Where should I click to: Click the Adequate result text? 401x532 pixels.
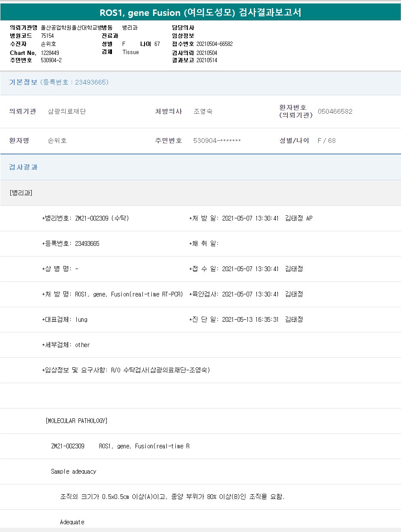tap(72, 522)
